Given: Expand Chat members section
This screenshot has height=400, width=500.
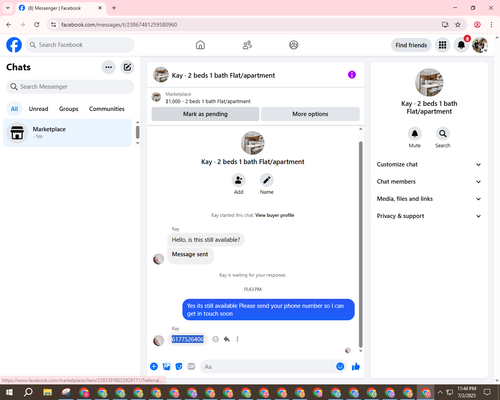Looking at the screenshot, I should point(429,182).
